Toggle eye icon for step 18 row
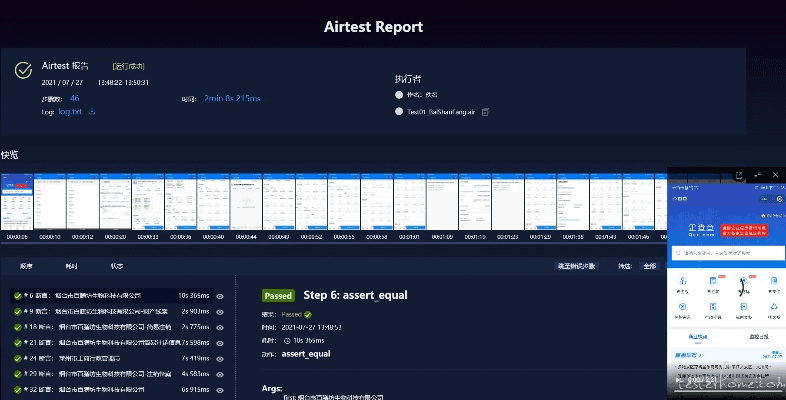Image resolution: width=786 pixels, height=400 pixels. tap(221, 327)
